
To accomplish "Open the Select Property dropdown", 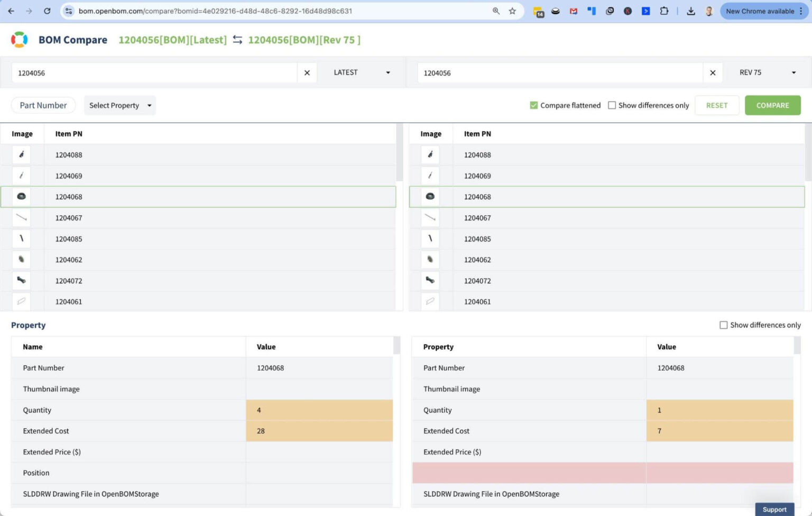I will pos(119,105).
